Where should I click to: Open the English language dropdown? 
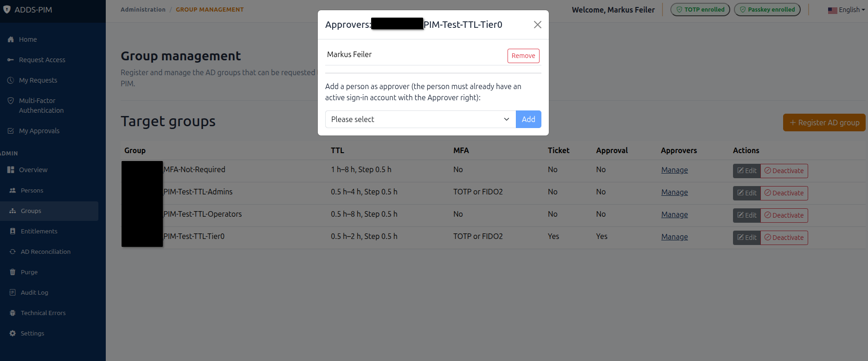(x=847, y=10)
